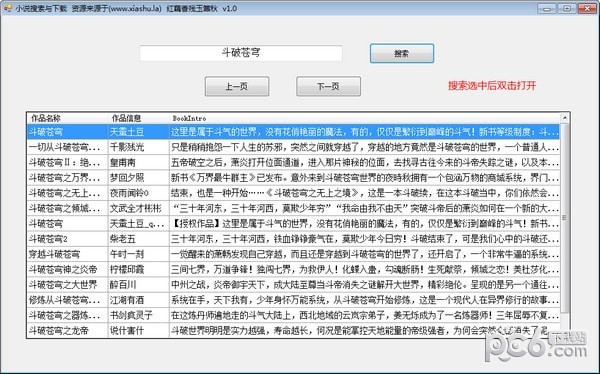The height and width of the screenshot is (374, 600).
Task: Select row 斗破苍穹之倾城...
Action: 293,208
